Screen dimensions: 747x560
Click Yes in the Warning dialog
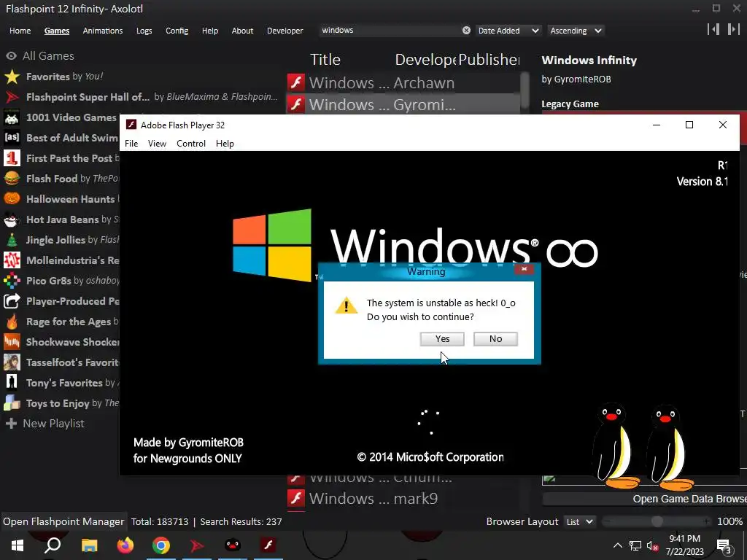point(442,338)
